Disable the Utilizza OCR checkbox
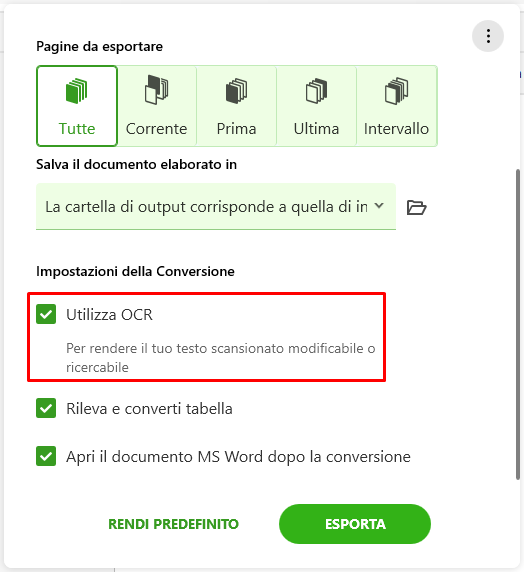Image resolution: width=524 pixels, height=572 pixels. pyautogui.click(x=46, y=314)
